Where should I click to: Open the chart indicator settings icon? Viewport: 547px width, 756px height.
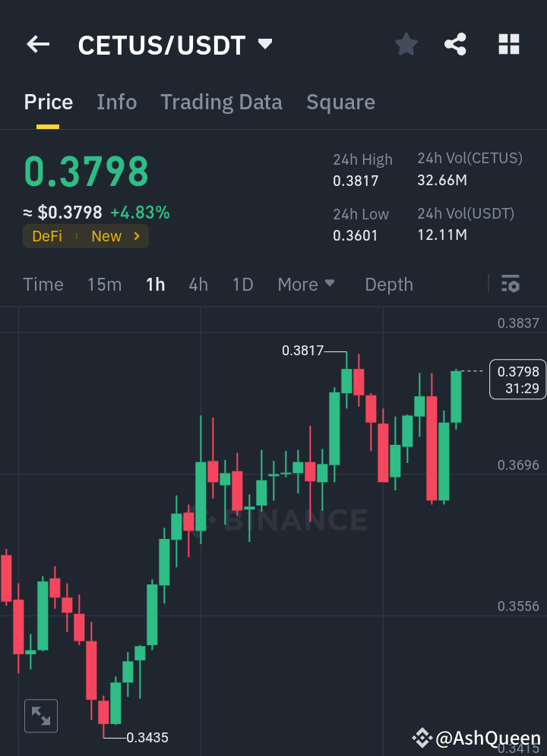[510, 284]
